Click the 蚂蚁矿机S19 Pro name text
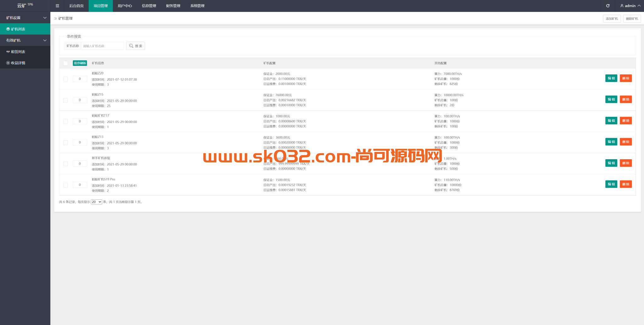The height and width of the screenshot is (325, 644). click(x=103, y=179)
